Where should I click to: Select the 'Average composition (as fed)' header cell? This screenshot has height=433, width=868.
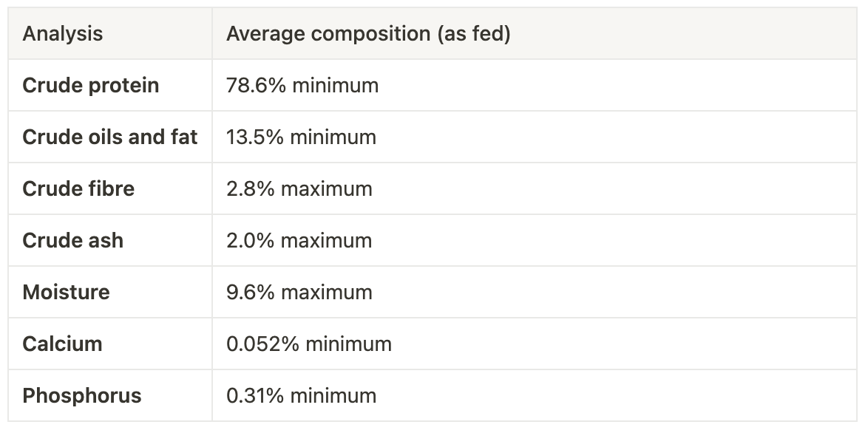(368, 34)
